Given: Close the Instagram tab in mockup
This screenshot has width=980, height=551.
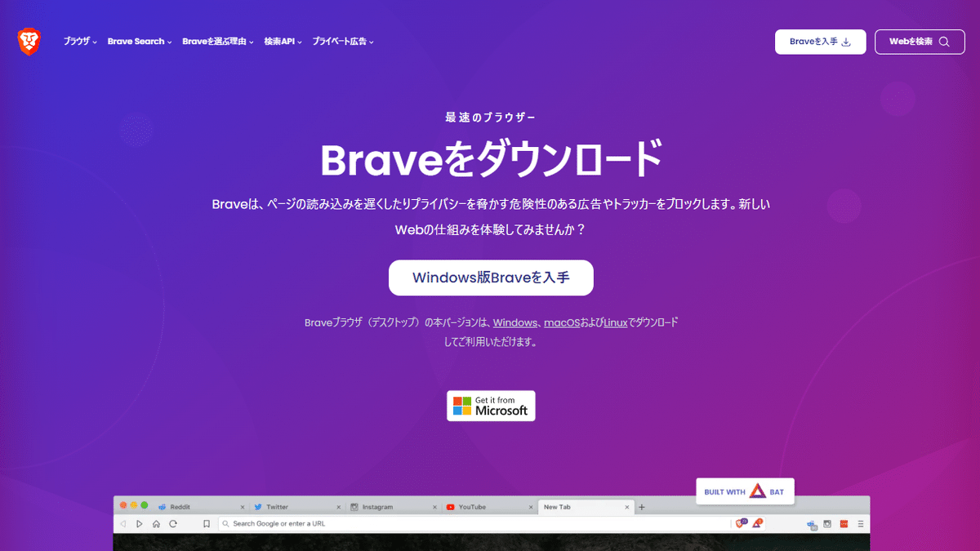Looking at the screenshot, I should 435,507.
